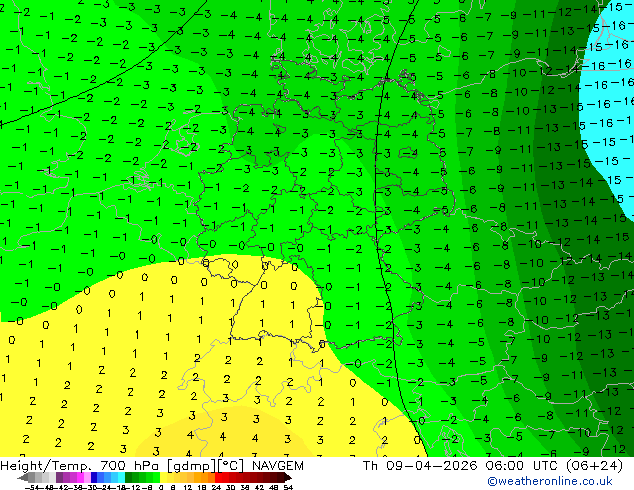The width and height of the screenshot is (634, 490).
Task: Click the left arrow end of color scale
Action: 23,478
